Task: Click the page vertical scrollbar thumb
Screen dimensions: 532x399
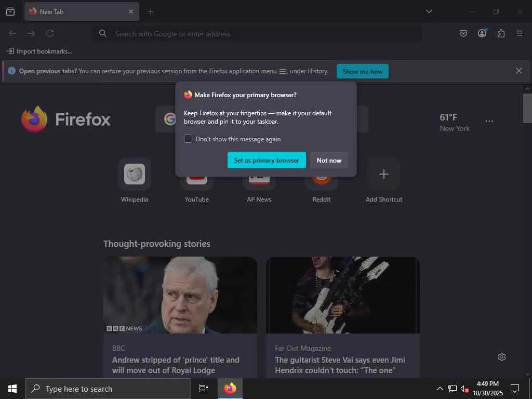Action: click(x=527, y=109)
